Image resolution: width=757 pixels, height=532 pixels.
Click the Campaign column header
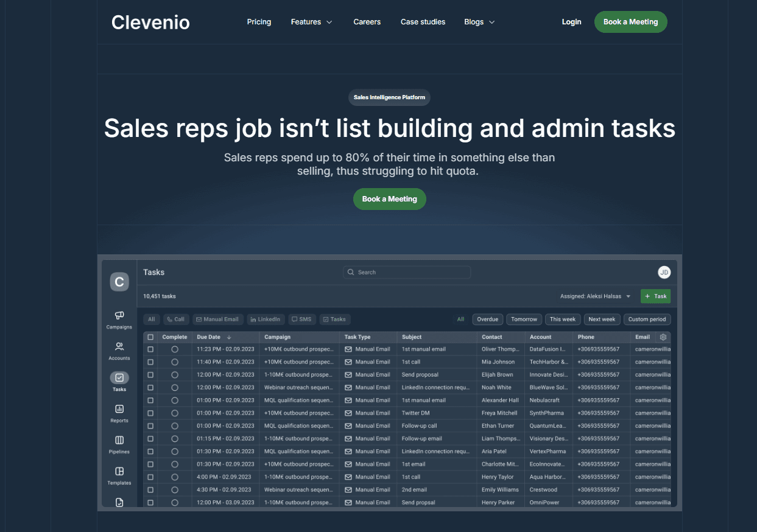click(277, 337)
